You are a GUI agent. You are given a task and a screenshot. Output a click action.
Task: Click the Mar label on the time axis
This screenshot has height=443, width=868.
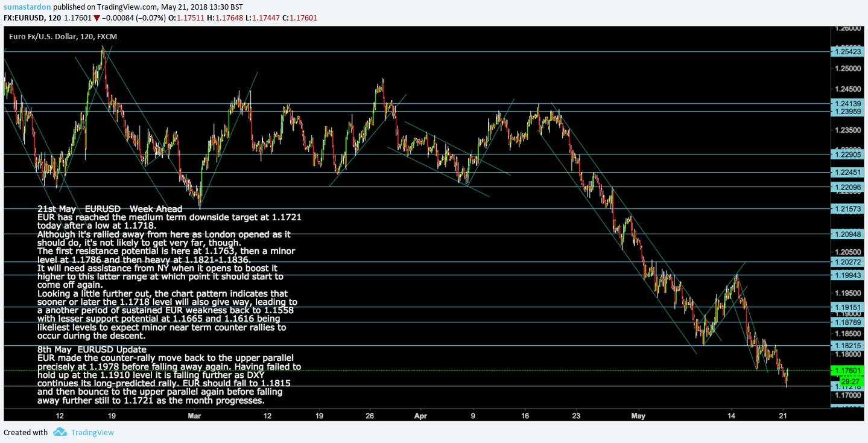[x=194, y=416]
